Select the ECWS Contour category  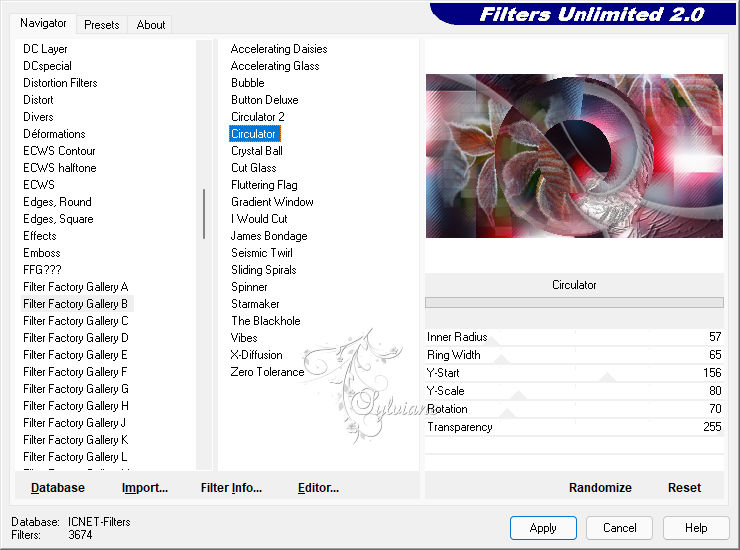(x=59, y=151)
